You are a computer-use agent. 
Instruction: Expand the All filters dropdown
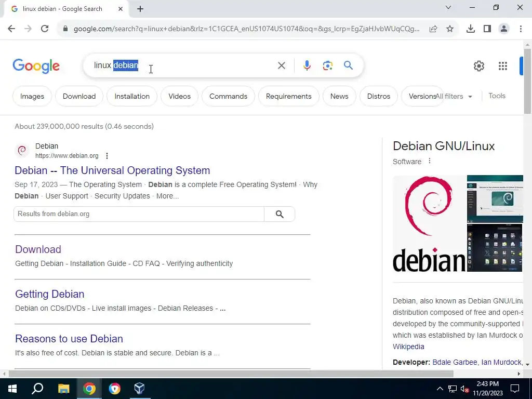[455, 96]
